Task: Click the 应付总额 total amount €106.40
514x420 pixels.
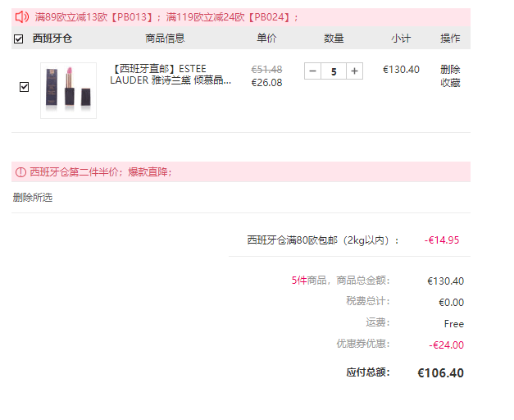Action: pyautogui.click(x=440, y=373)
